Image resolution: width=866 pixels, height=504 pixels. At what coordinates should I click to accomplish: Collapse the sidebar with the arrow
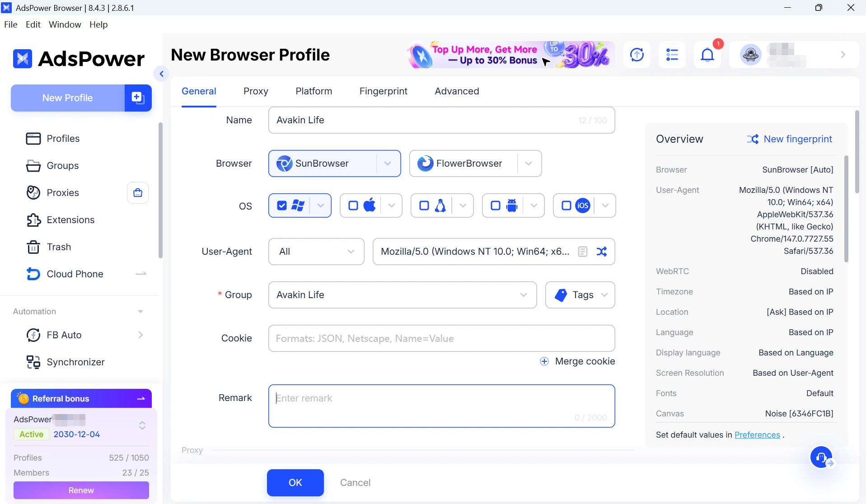(x=161, y=74)
